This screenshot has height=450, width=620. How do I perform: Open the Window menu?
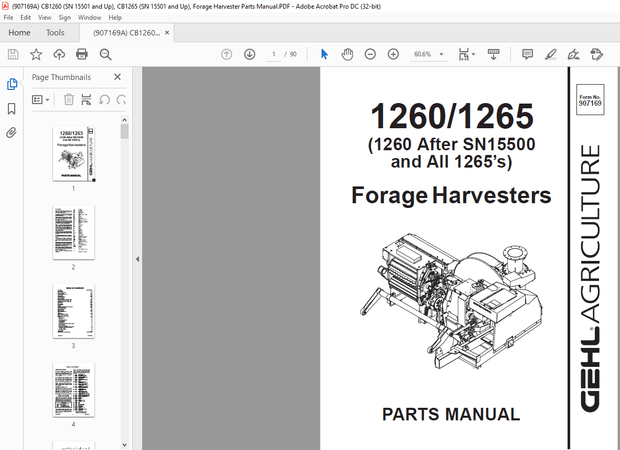click(x=89, y=17)
